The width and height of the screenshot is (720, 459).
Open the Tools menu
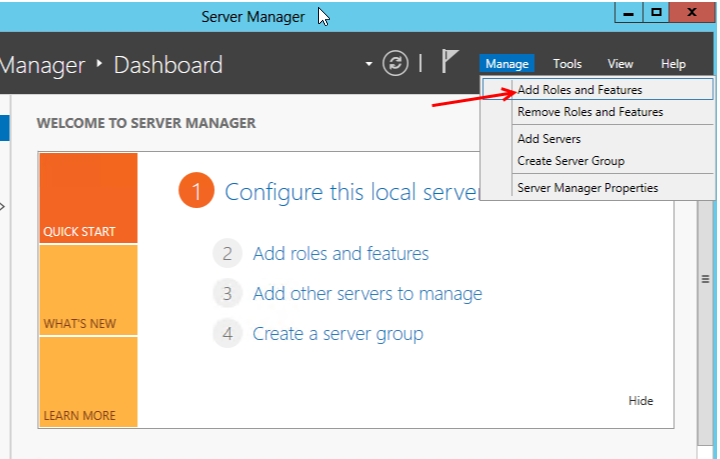coord(567,63)
